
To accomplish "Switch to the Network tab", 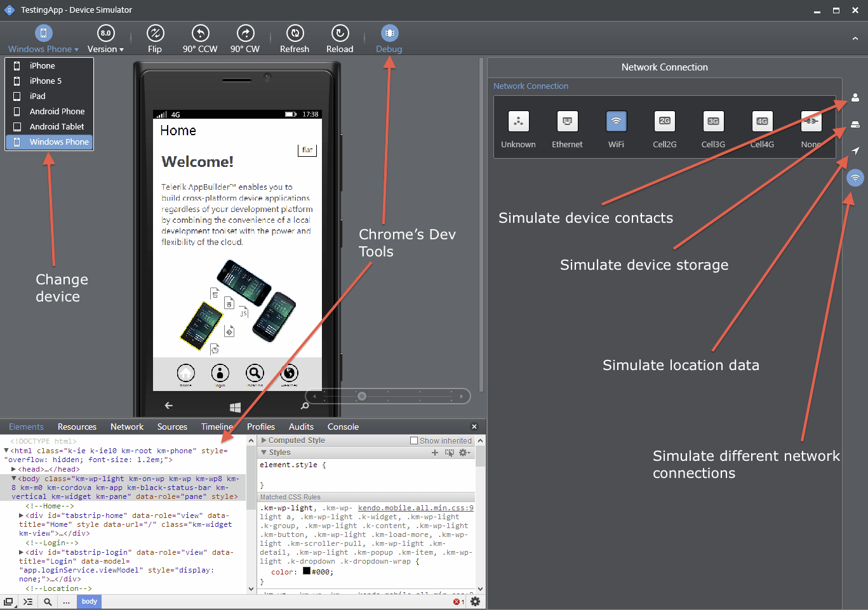I will [x=127, y=427].
